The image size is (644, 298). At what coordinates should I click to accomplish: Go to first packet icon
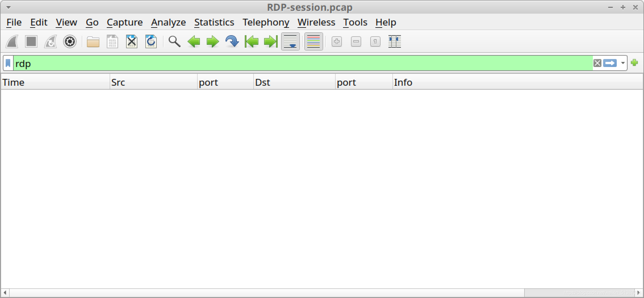click(x=252, y=42)
